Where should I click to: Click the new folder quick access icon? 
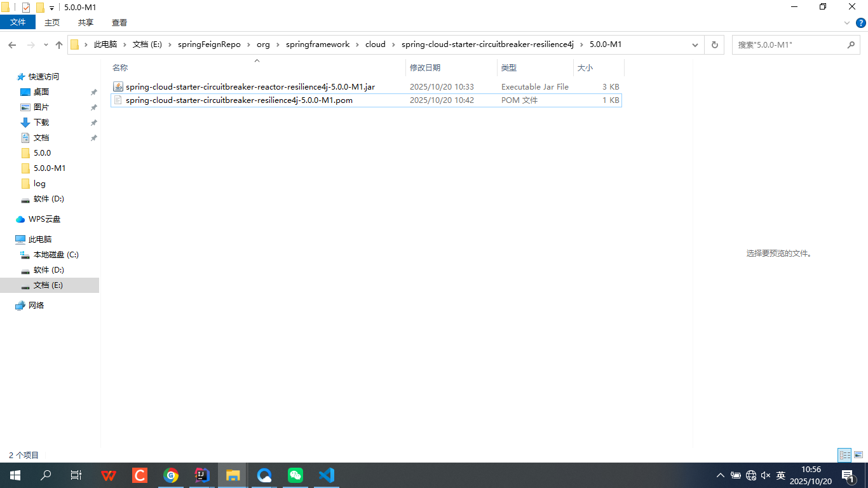tap(40, 8)
